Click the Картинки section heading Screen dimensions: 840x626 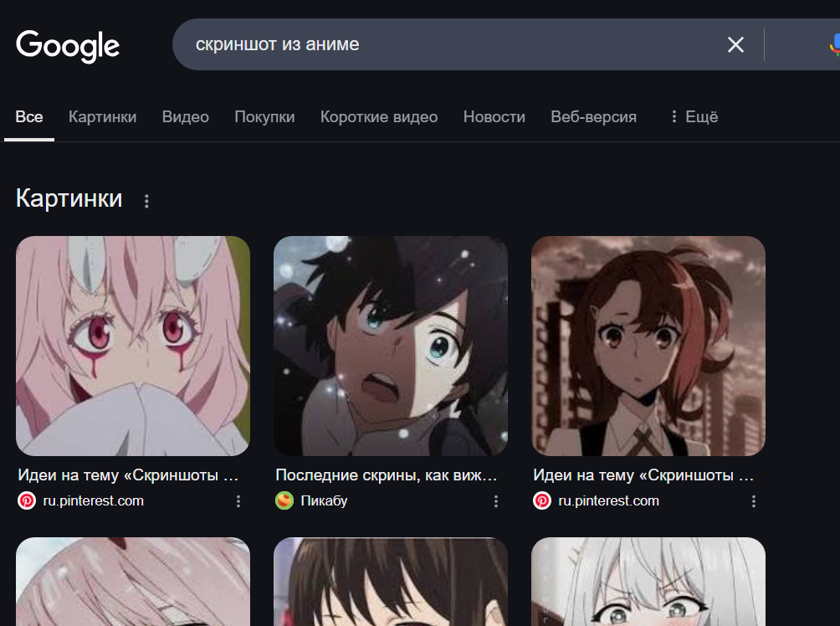(x=69, y=198)
